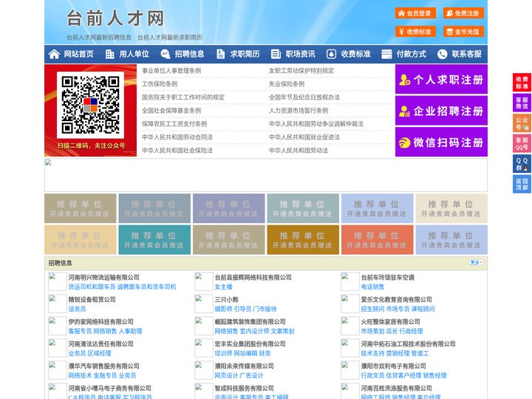Click logo thumbnail for 伊的家网络科技有限公司
The image size is (532, 399).
58,326
